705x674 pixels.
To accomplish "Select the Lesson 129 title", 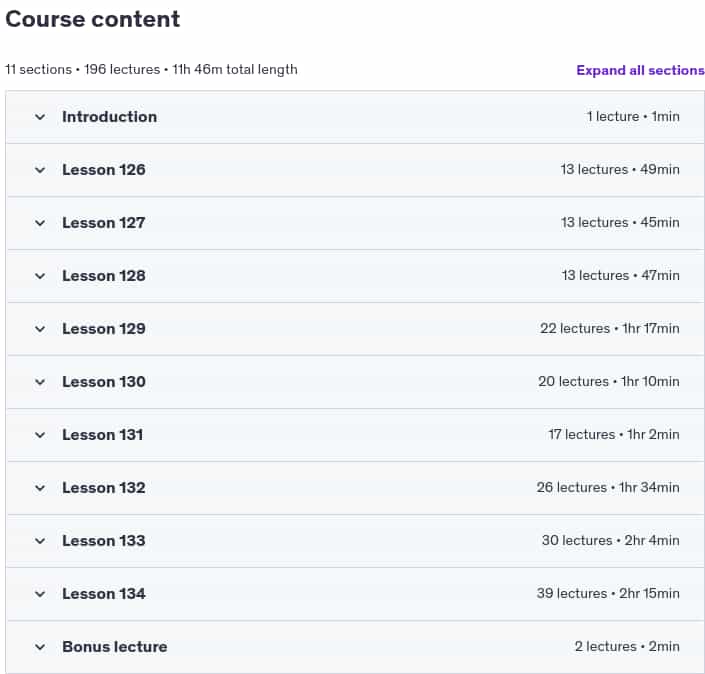I will (x=103, y=329).
